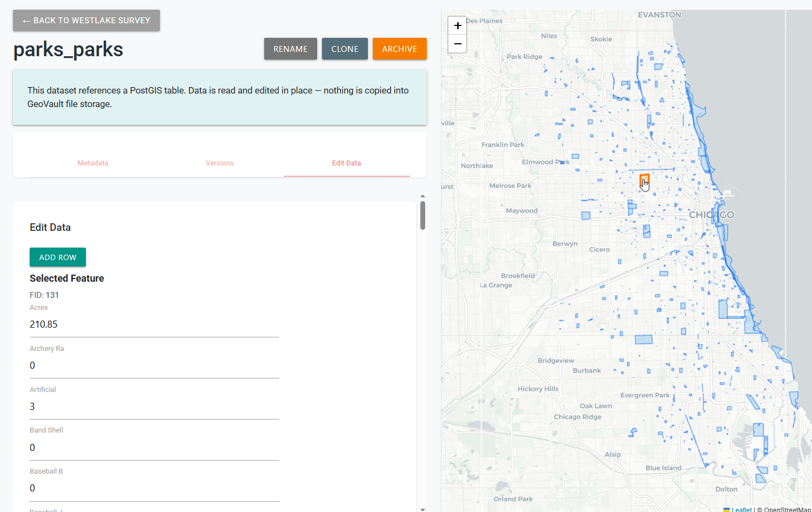
Task: Archive the parks_parks dataset
Action: click(x=400, y=49)
